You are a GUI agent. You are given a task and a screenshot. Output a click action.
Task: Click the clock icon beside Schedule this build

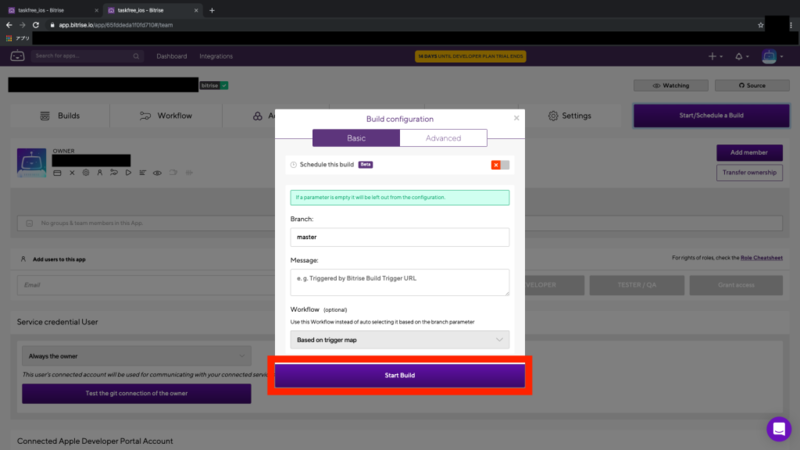pos(293,165)
